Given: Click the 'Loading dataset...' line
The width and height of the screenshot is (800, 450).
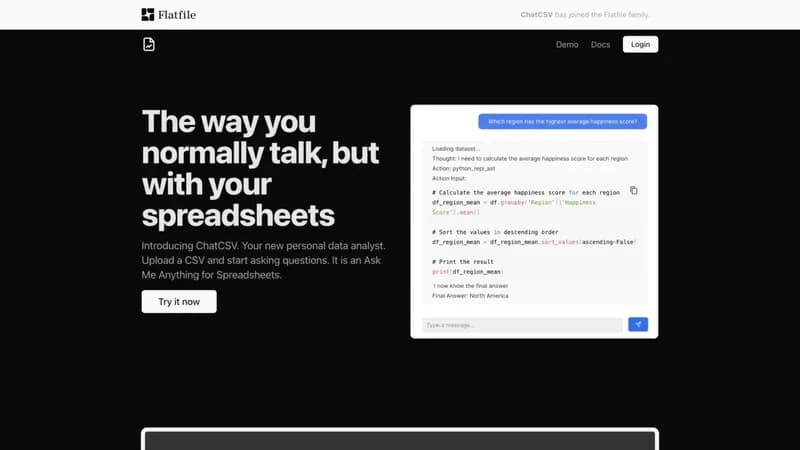Looking at the screenshot, I should (x=456, y=149).
